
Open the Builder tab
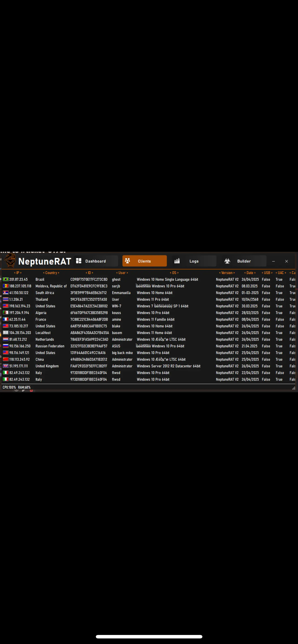244,261
